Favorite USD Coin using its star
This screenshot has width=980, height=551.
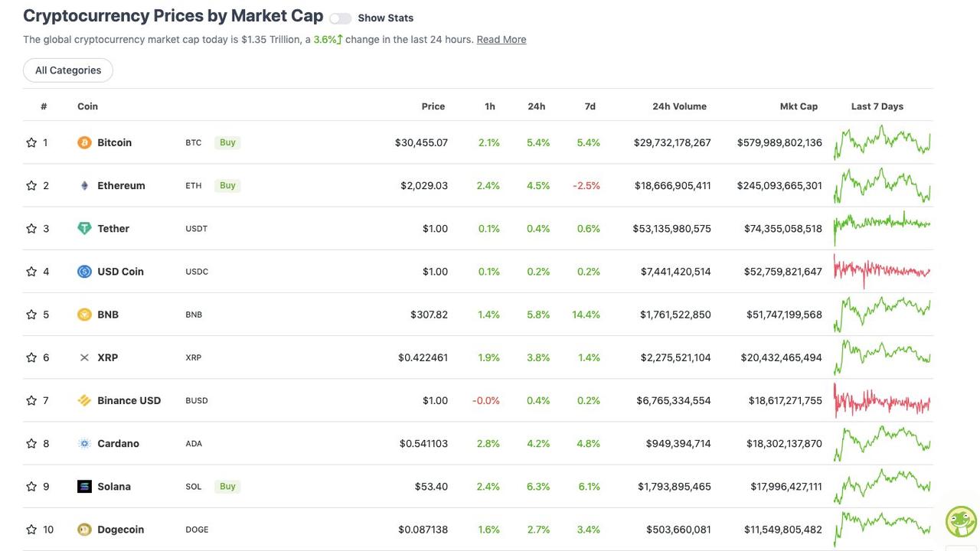[x=31, y=272]
